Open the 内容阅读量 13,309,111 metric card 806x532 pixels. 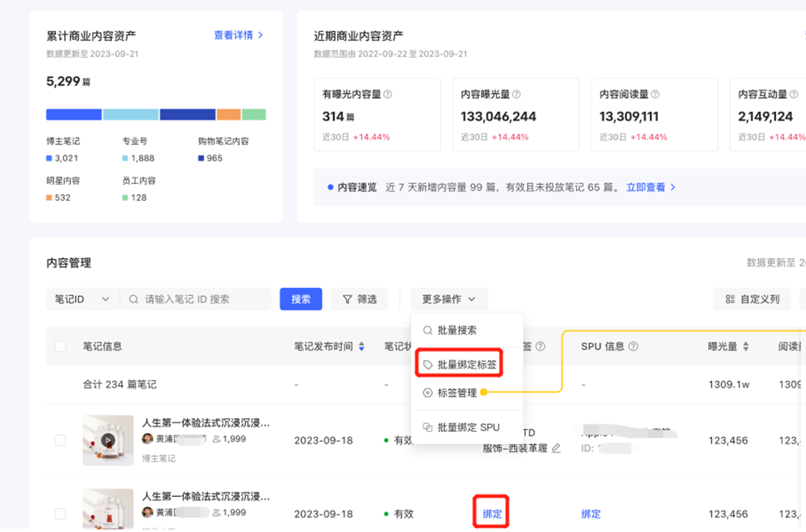coord(654,115)
